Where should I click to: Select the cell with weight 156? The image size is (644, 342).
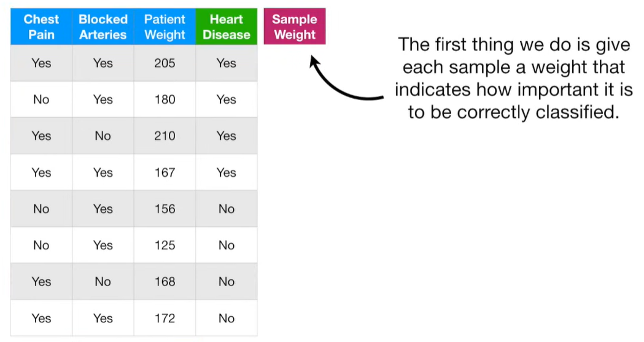(x=165, y=209)
